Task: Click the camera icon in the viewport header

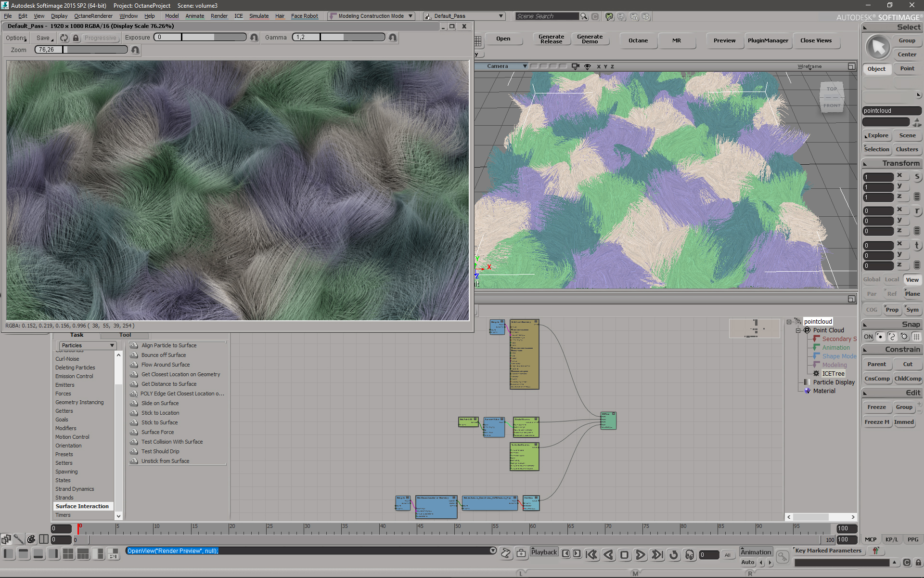Action: (x=575, y=66)
